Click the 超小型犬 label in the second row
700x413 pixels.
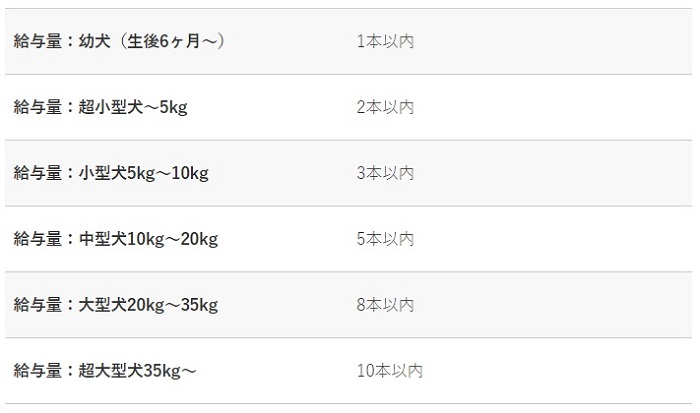(112, 107)
